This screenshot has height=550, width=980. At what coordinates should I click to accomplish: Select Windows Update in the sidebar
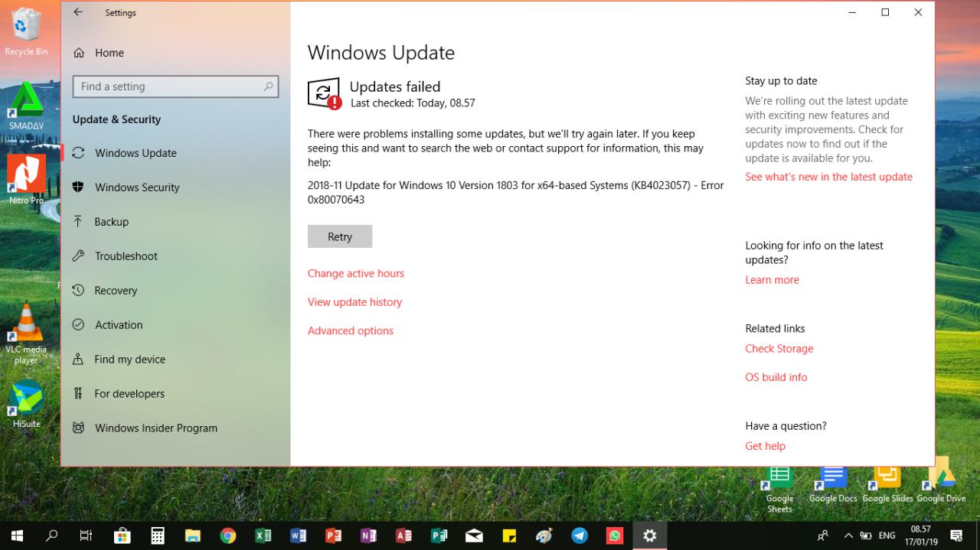(175, 153)
